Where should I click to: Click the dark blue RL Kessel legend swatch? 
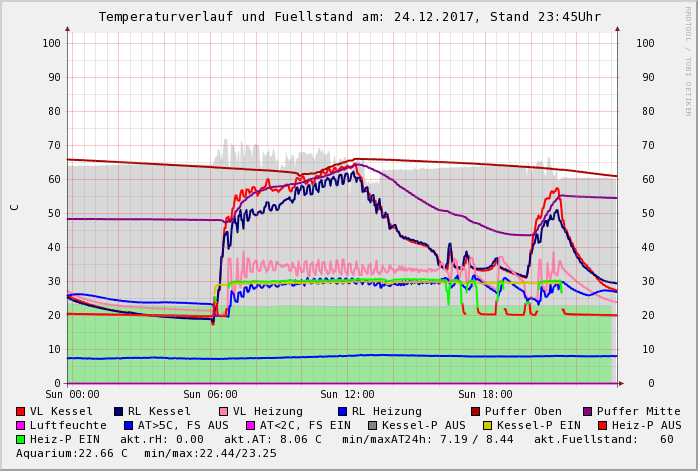[x=118, y=411]
